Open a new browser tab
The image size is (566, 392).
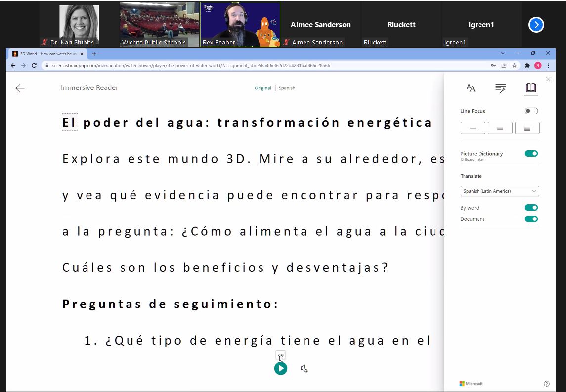point(94,54)
